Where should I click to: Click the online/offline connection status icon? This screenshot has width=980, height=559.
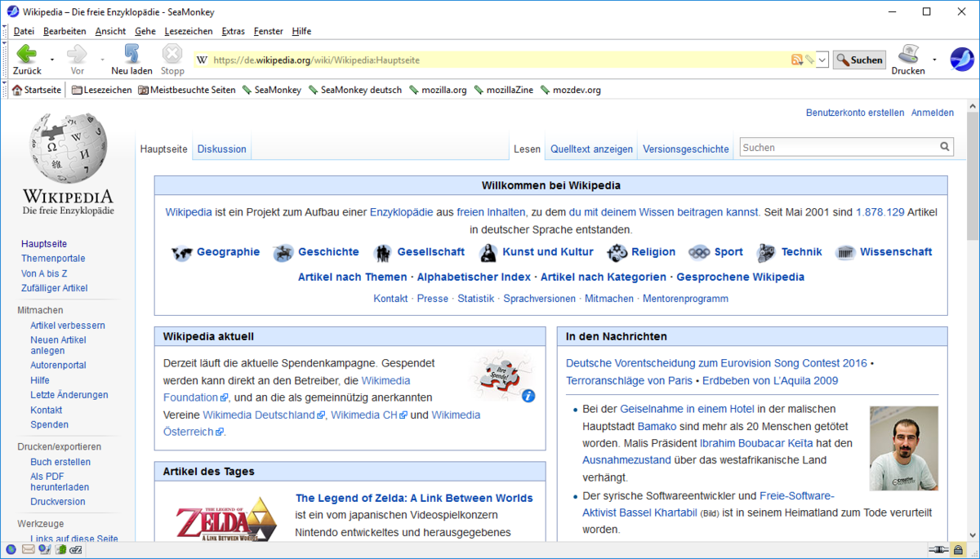tap(938, 551)
